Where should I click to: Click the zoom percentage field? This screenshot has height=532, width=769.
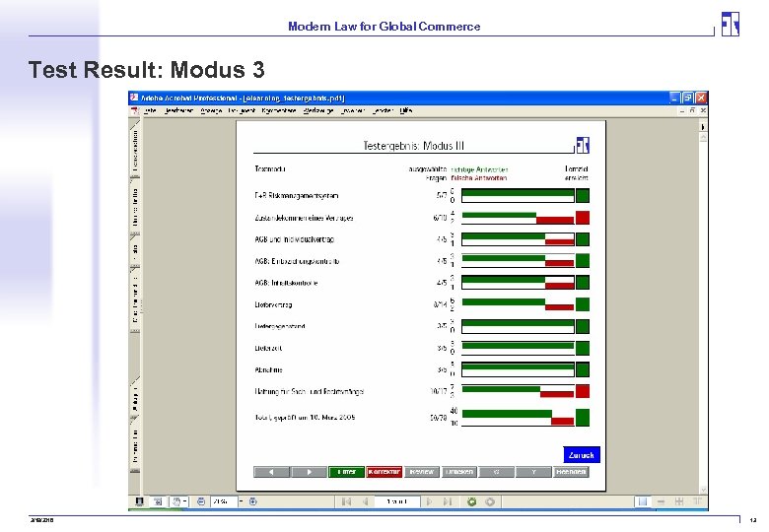224,501
